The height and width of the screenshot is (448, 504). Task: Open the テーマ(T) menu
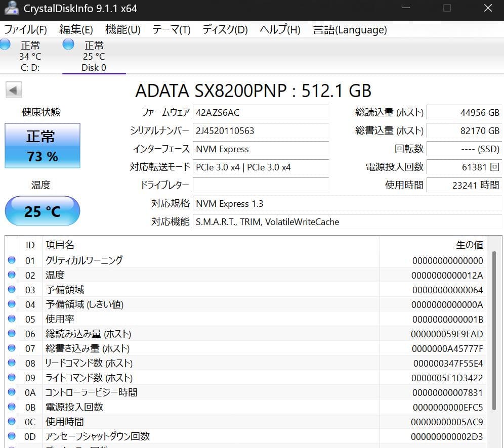point(172,29)
